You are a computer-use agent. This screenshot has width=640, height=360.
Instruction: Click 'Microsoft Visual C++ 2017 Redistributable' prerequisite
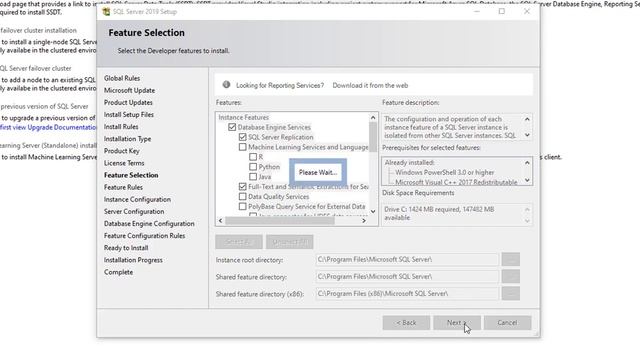[456, 182]
